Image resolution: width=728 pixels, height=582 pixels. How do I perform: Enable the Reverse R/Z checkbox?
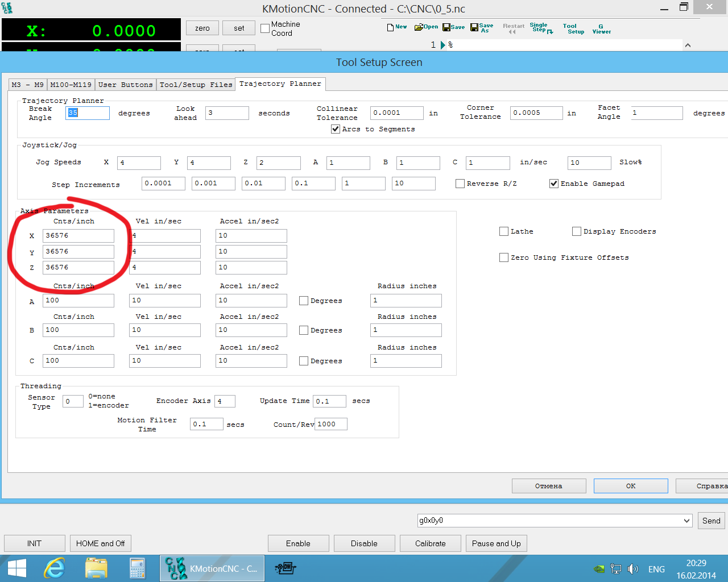tap(460, 184)
